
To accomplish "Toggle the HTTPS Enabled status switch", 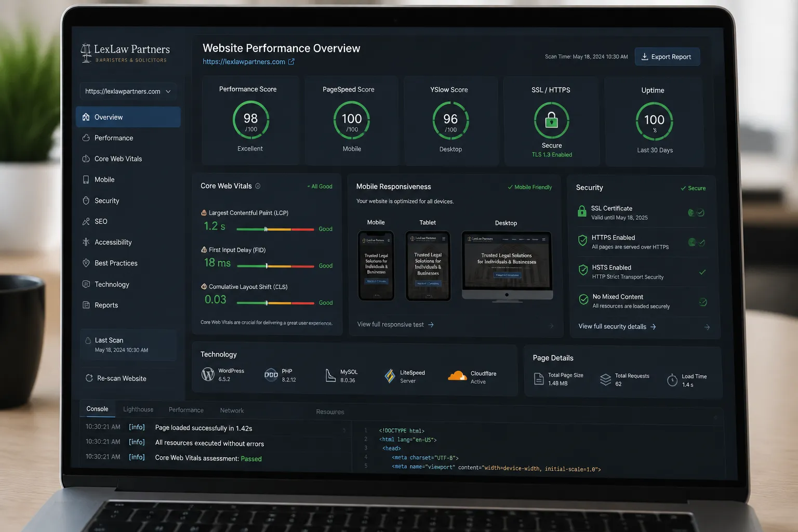I will click(696, 242).
